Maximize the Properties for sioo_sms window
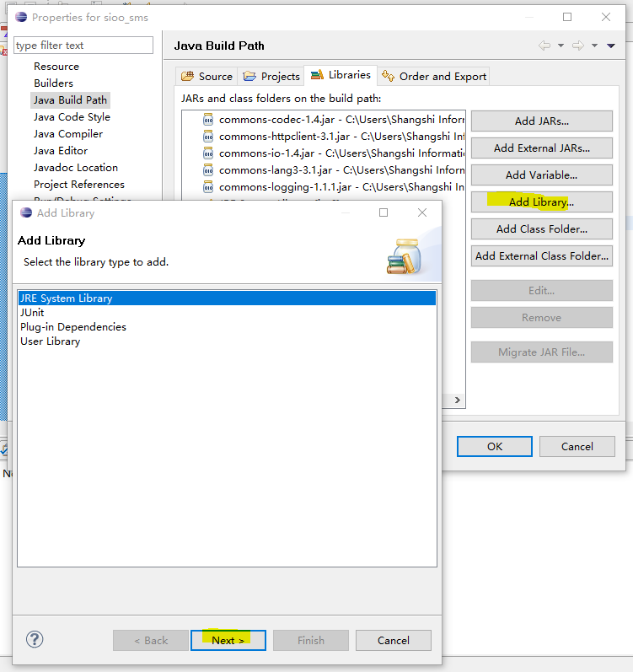Viewport: 633px width, 672px height. point(567,17)
